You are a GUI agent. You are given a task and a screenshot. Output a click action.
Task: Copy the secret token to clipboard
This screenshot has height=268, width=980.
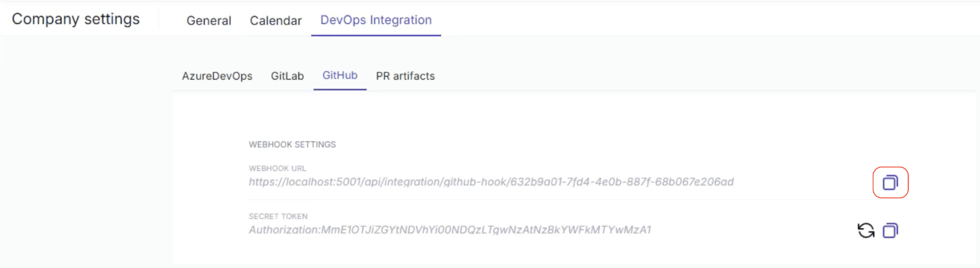(x=890, y=231)
